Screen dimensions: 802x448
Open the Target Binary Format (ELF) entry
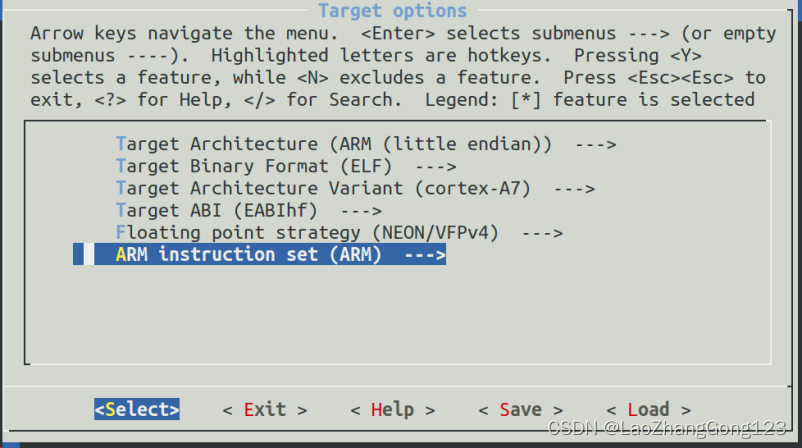pos(286,166)
